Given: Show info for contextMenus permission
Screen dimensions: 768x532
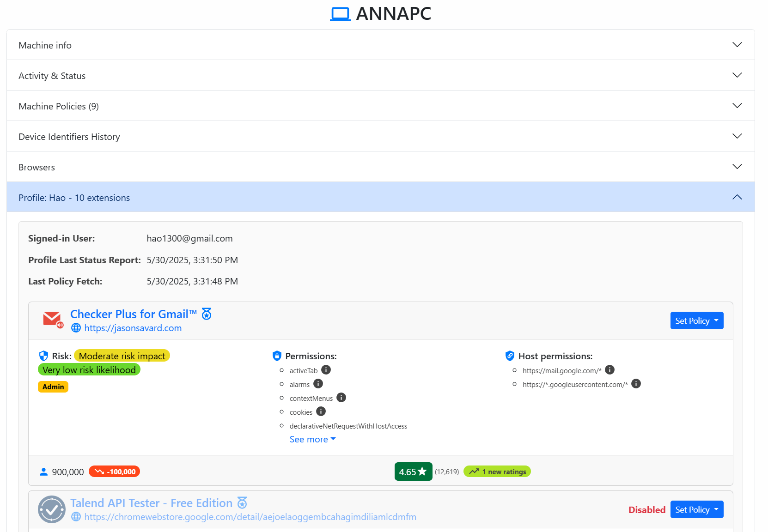Looking at the screenshot, I should (x=341, y=398).
